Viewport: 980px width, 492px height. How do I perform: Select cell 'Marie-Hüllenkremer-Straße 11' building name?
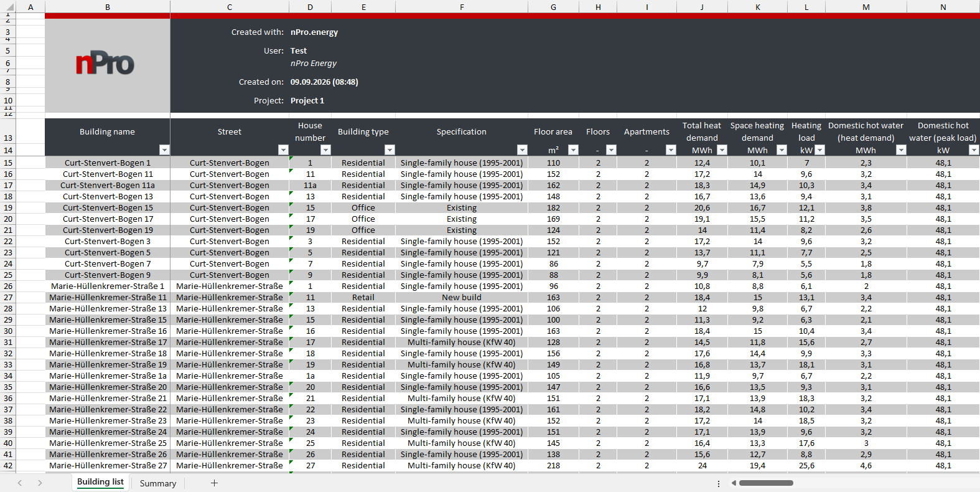pyautogui.click(x=108, y=297)
